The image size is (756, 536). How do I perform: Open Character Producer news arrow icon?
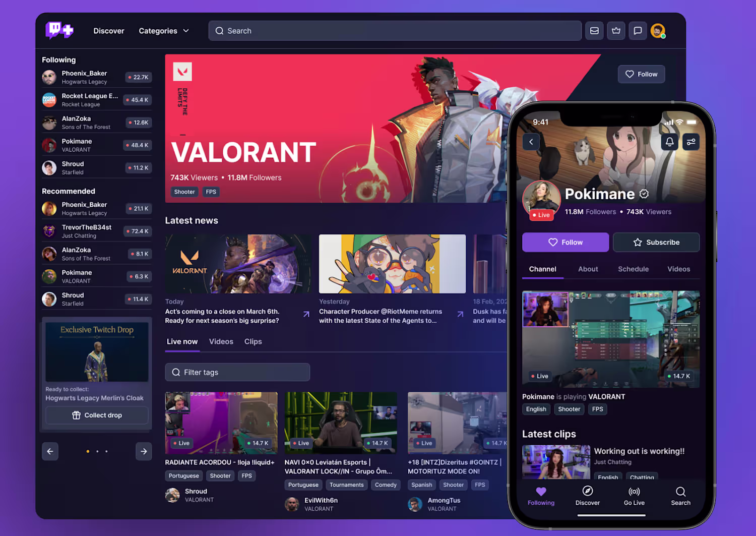click(x=460, y=314)
